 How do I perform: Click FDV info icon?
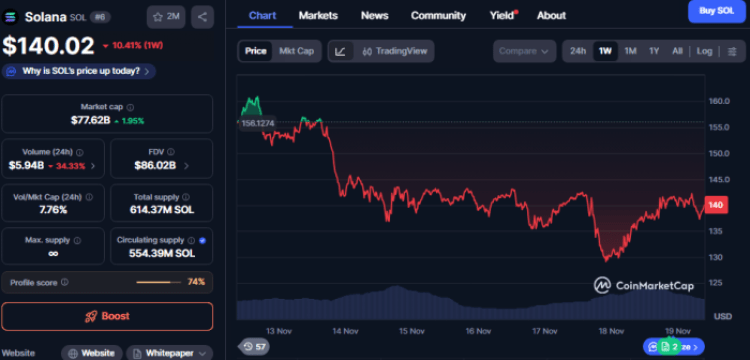click(171, 152)
